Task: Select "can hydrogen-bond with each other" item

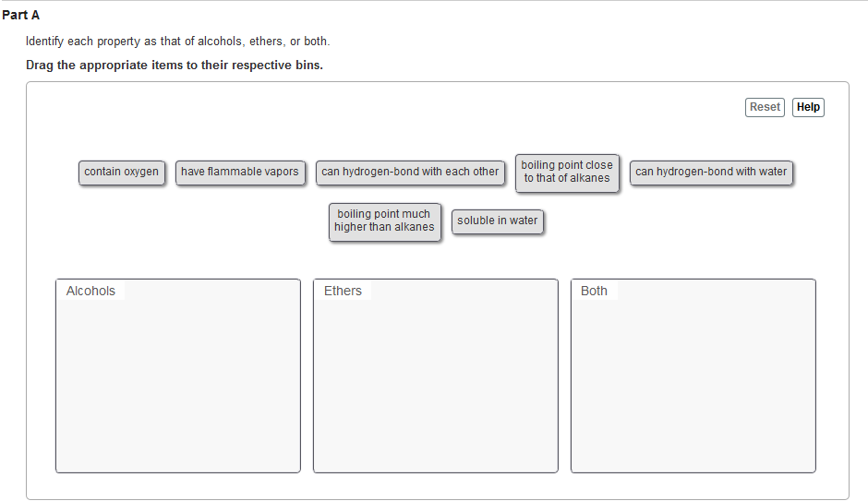Action: coord(410,173)
